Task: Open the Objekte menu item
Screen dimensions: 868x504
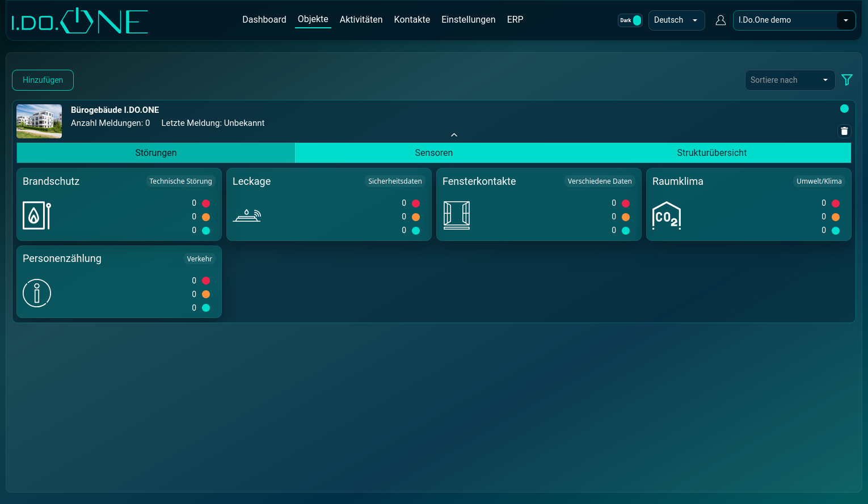Action: pyautogui.click(x=313, y=19)
